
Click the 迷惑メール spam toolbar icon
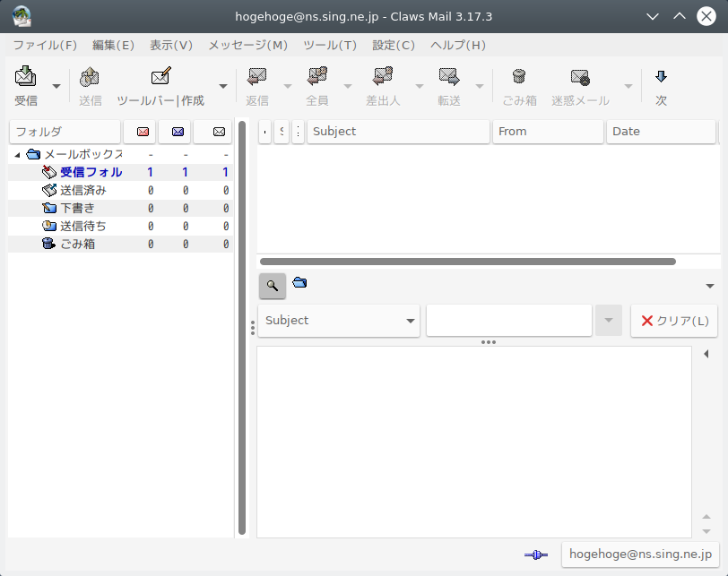(580, 77)
